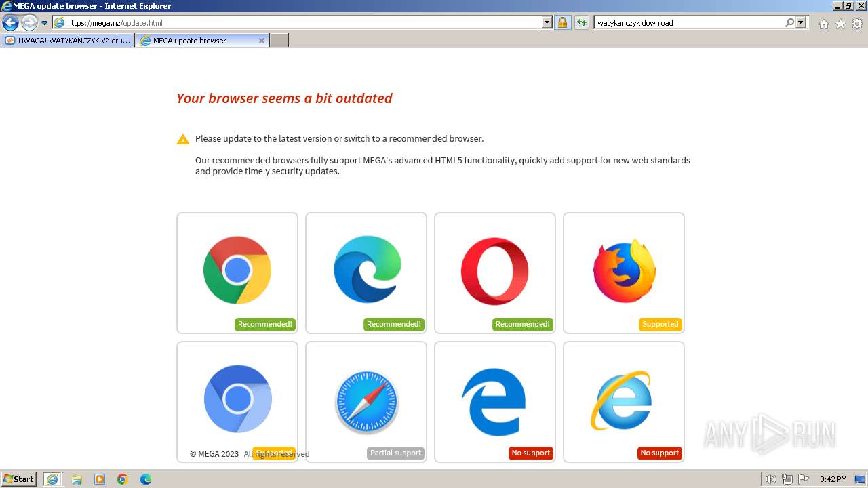Launch Chrome from the taskbar
The image size is (868, 488).
pyautogui.click(x=123, y=479)
